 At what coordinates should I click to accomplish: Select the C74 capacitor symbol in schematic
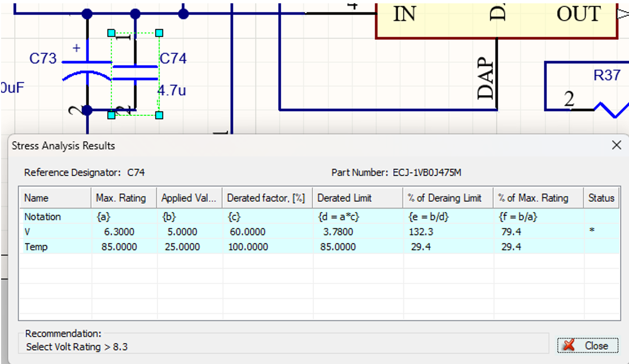135,73
